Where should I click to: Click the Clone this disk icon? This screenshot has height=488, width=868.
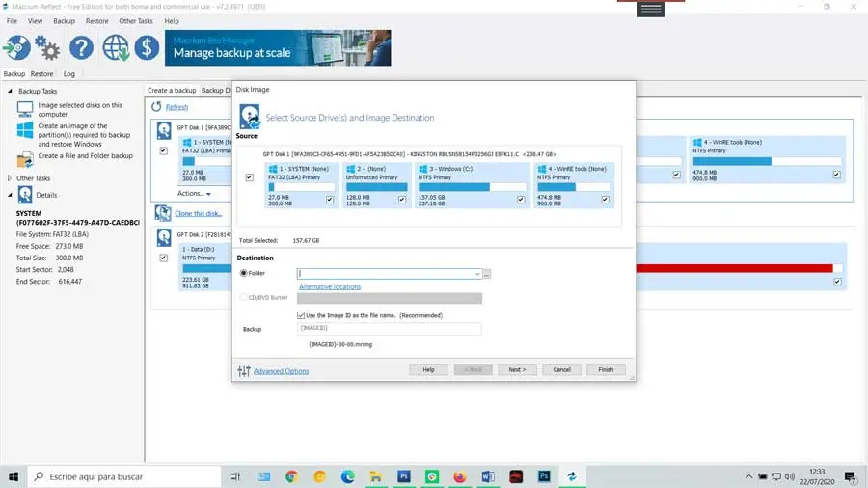click(x=163, y=213)
